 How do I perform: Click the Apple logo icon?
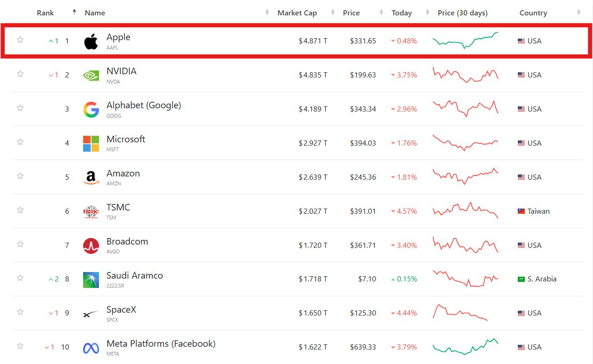coord(91,41)
